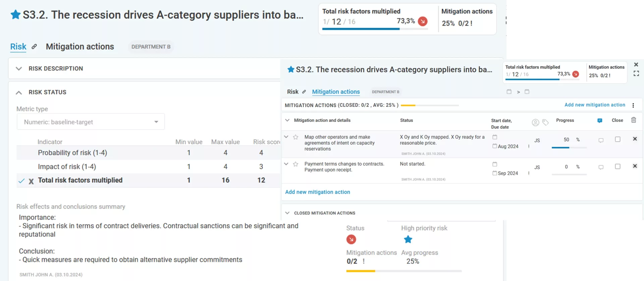
Task: Remove the Map other operators action
Action: click(635, 139)
